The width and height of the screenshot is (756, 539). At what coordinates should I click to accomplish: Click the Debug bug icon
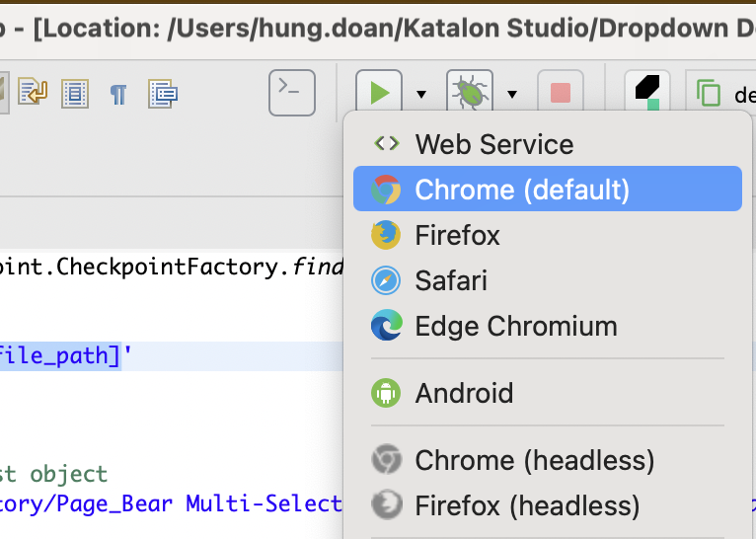(x=470, y=94)
